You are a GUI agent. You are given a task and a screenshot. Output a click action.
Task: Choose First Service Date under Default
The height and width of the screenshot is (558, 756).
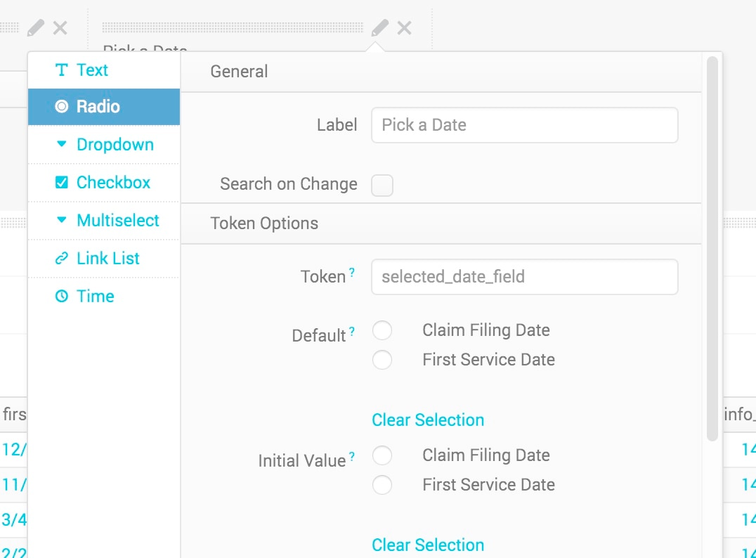click(x=382, y=360)
